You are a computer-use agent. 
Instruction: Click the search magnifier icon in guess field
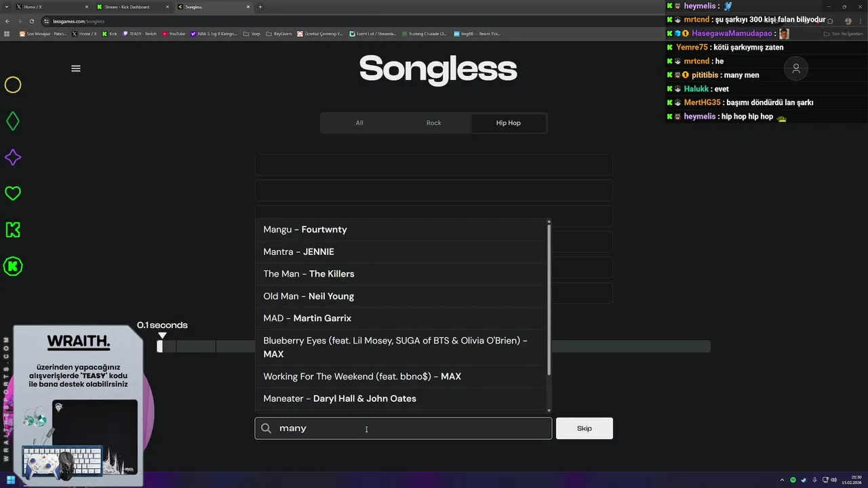pyautogui.click(x=266, y=428)
